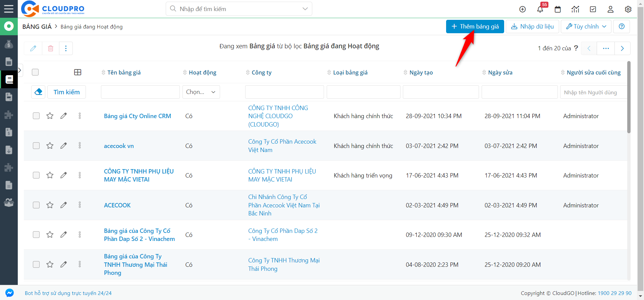Click Thêm bảng giá button
The height and width of the screenshot is (300, 644).
coord(475,27)
